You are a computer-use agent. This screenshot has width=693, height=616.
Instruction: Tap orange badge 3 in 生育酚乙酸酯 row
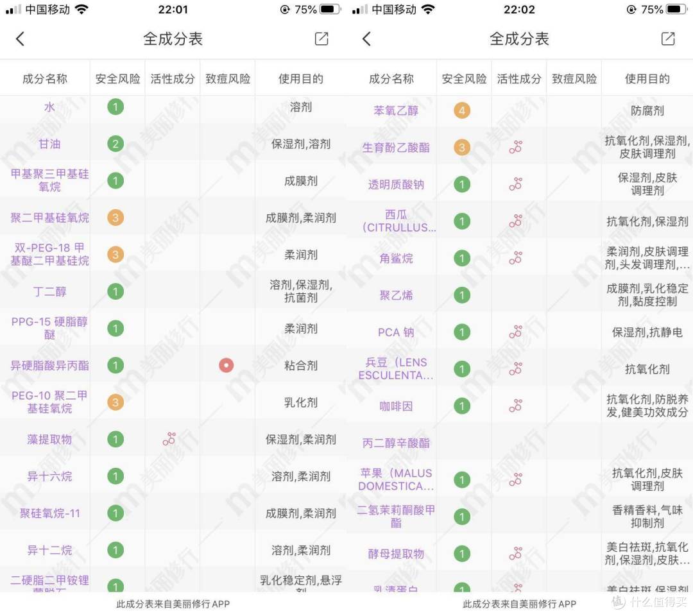pyautogui.click(x=462, y=147)
